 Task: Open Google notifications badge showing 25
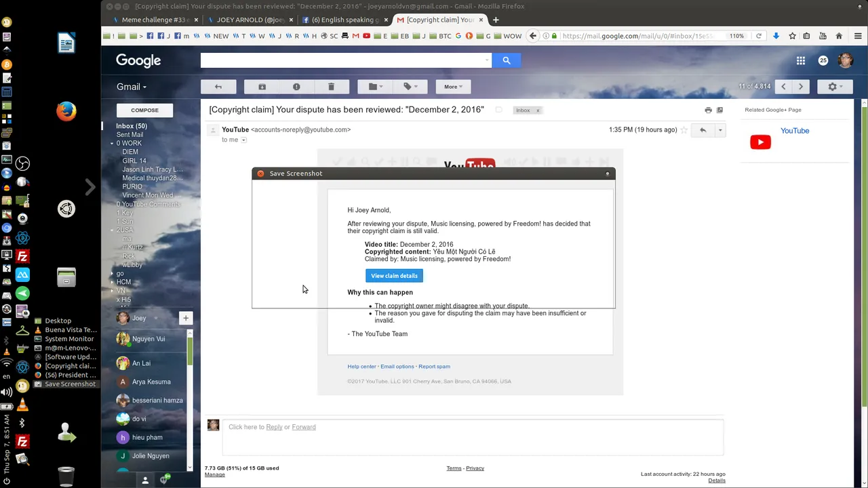click(x=823, y=60)
